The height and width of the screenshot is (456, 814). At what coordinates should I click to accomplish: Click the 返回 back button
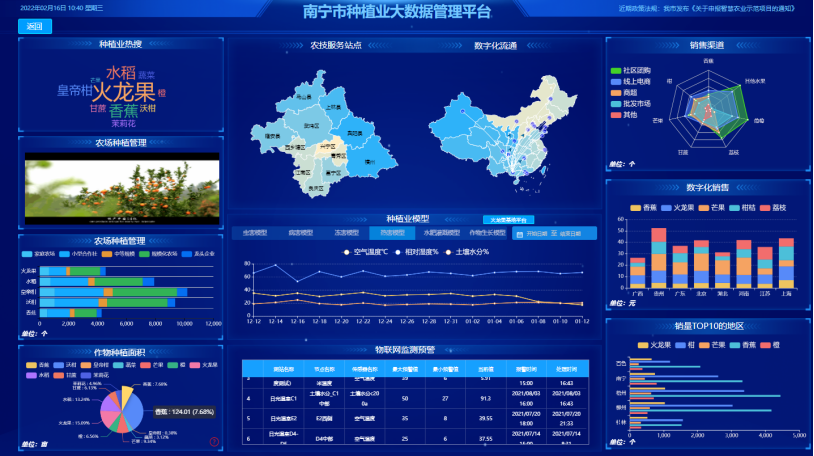pyautogui.click(x=34, y=27)
